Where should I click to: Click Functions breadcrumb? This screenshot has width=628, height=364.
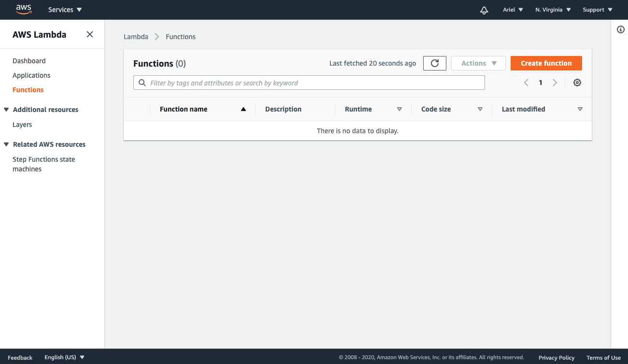(181, 37)
